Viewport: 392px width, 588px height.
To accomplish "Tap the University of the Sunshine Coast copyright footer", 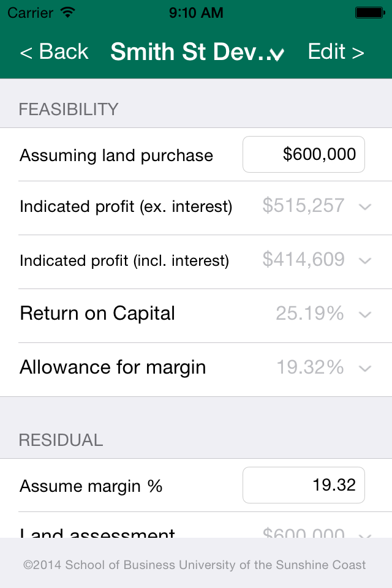I will pos(194,565).
